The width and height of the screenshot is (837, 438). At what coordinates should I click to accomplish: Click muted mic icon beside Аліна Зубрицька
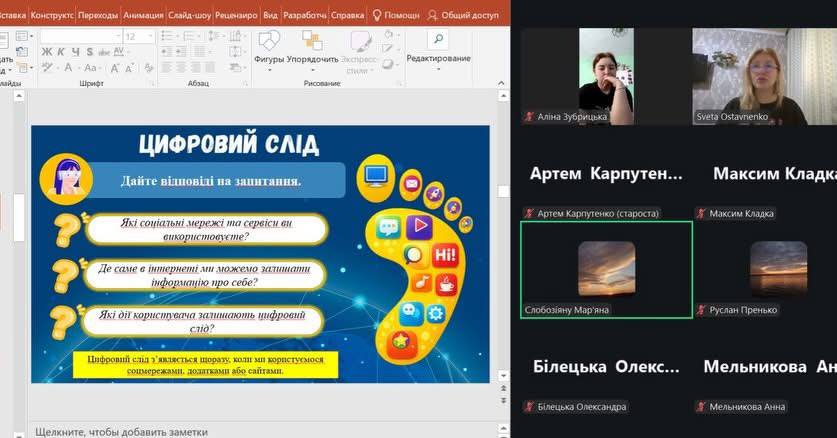coord(530,117)
